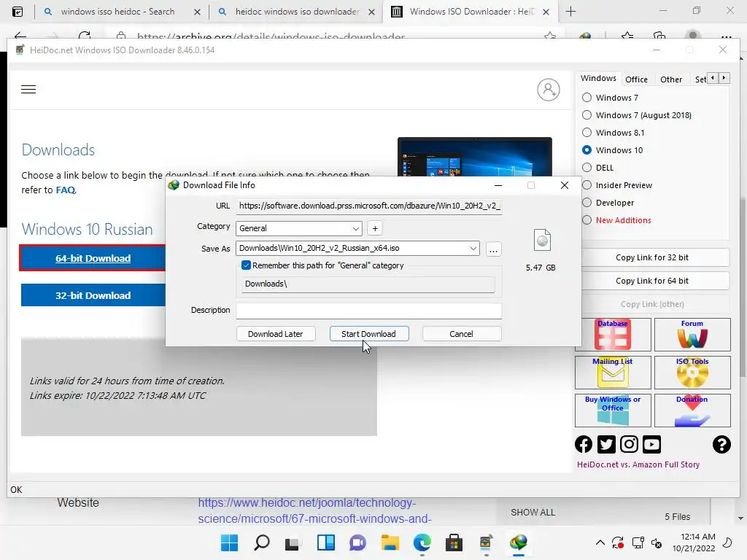Open the Mailing List tile
Screen dimensions: 747x560
[613, 373]
